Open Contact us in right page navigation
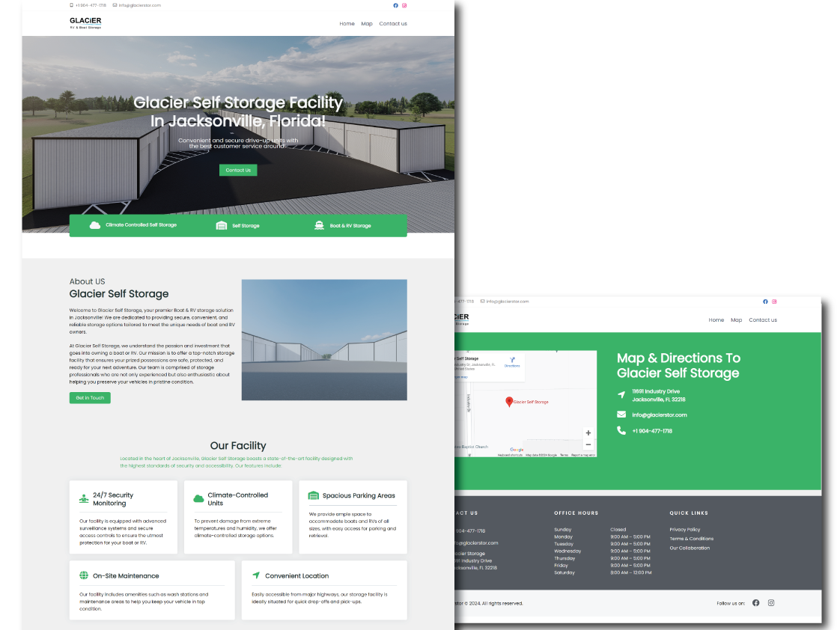The image size is (840, 630). [x=763, y=320]
